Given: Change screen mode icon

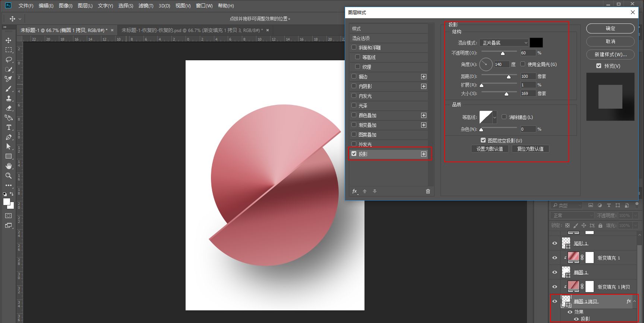Looking at the screenshot, I should [x=9, y=226].
